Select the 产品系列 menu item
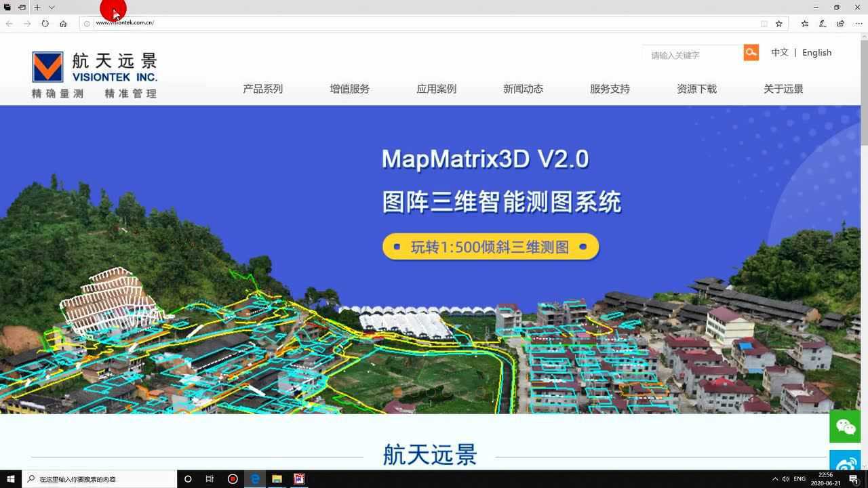The height and width of the screenshot is (488, 868). (262, 89)
